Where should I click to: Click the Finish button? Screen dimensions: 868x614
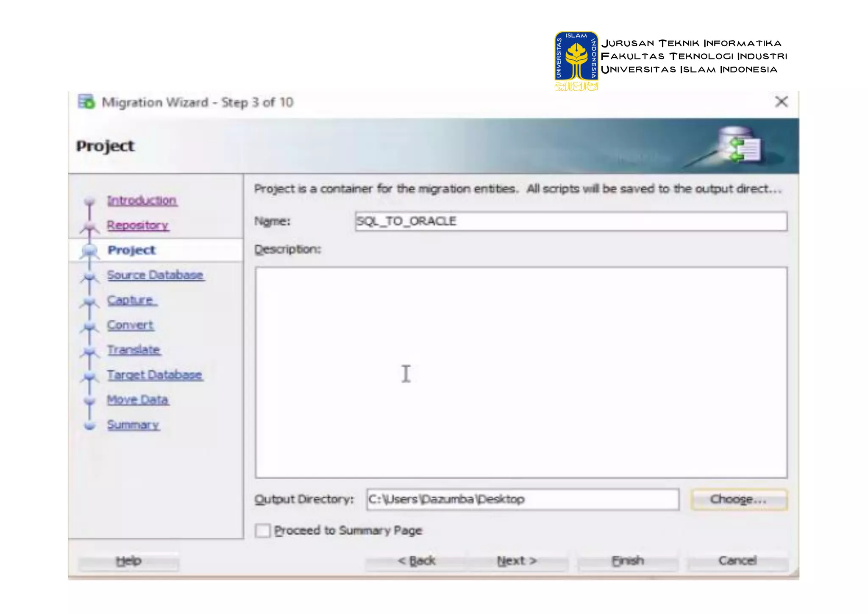click(x=628, y=561)
